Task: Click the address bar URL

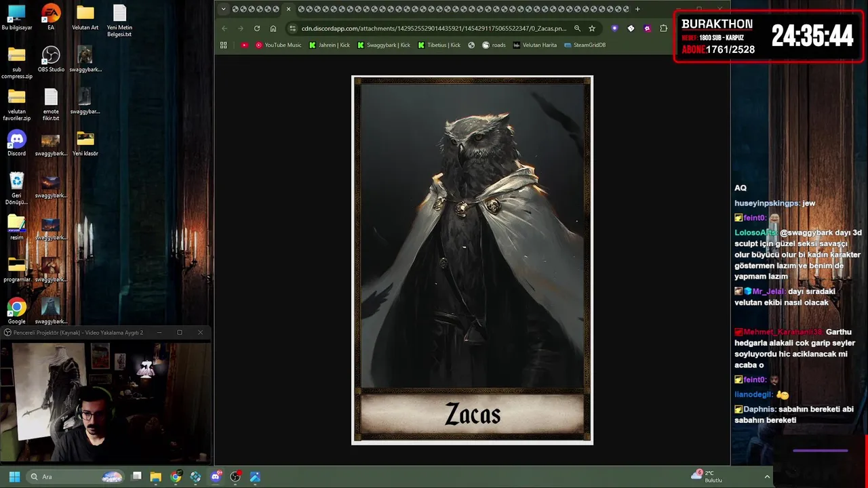Action: click(x=434, y=28)
